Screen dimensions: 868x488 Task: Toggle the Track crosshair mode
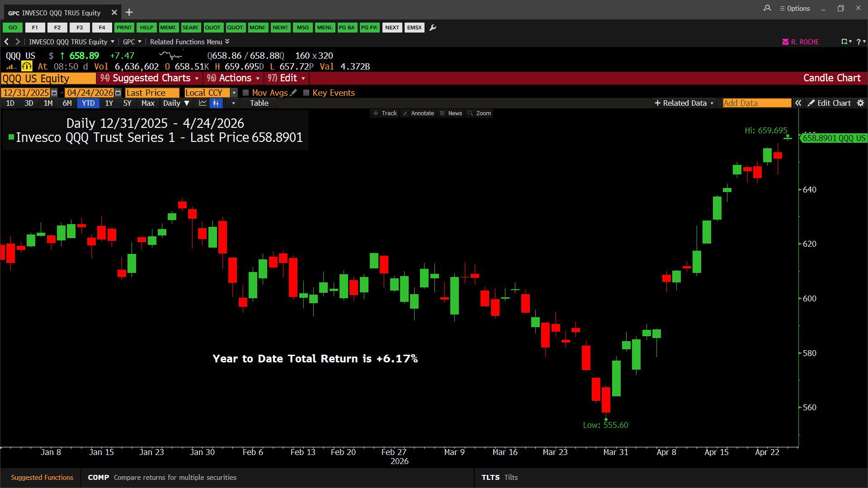tap(385, 113)
